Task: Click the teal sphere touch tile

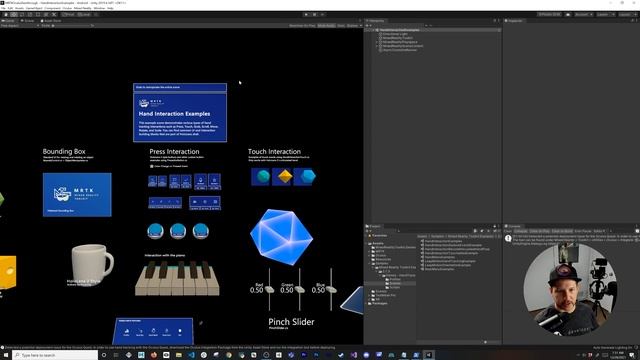Action: [261, 177]
